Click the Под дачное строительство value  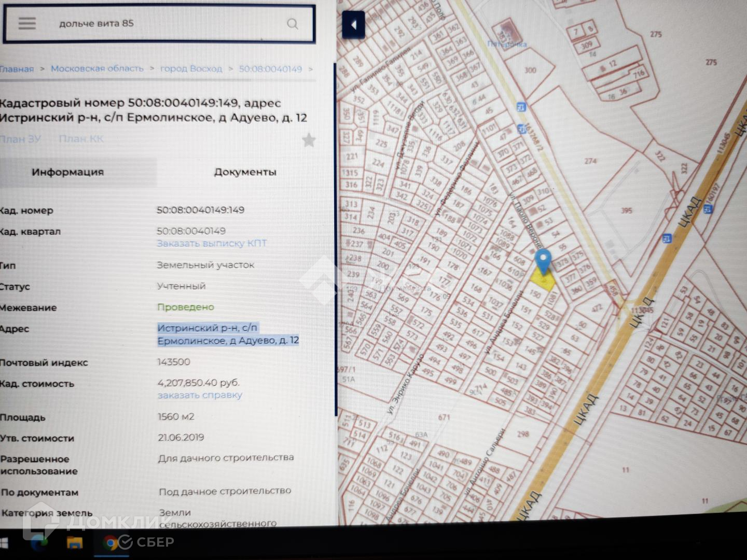click(225, 491)
